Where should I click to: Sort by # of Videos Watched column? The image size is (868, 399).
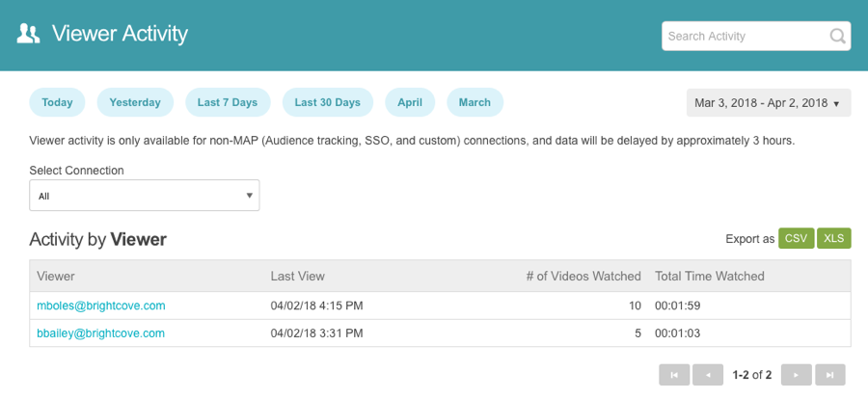(583, 277)
